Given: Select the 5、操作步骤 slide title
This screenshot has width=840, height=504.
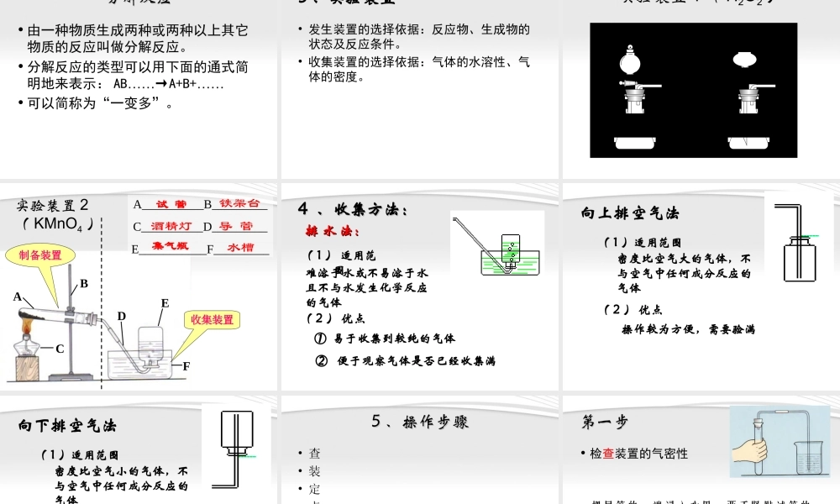Looking at the screenshot, I should (x=420, y=422).
